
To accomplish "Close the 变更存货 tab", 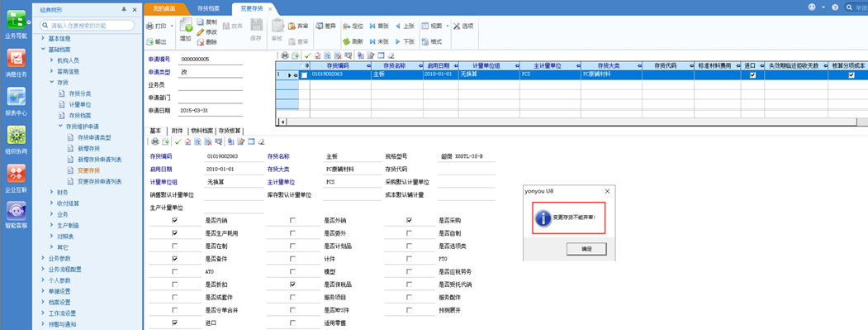I will [x=269, y=9].
